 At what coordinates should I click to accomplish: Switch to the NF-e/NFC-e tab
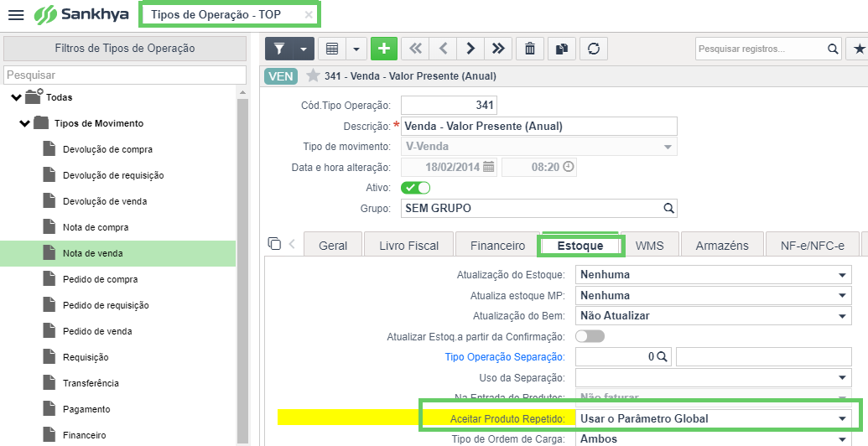point(813,246)
